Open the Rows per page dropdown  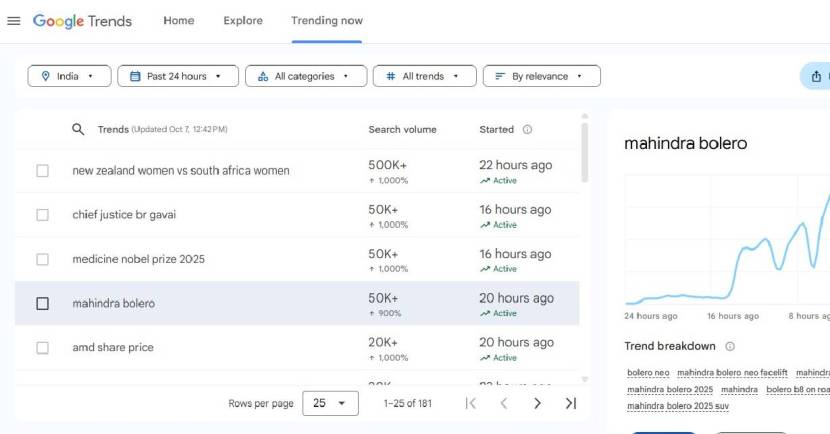pos(329,403)
